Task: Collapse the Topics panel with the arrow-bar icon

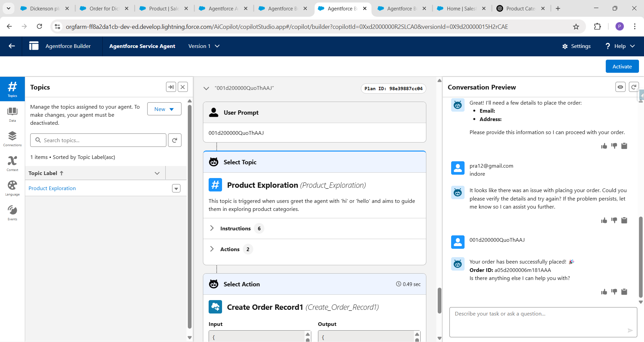Action: (x=171, y=87)
